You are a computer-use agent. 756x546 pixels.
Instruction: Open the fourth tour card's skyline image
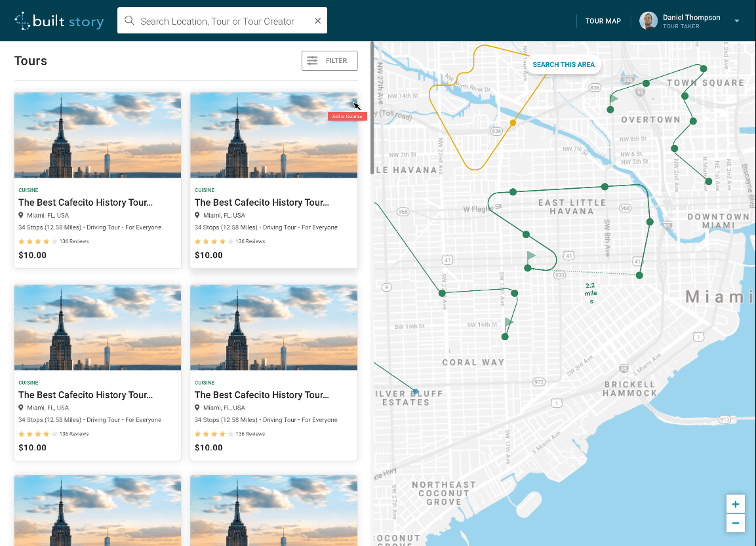tap(274, 328)
